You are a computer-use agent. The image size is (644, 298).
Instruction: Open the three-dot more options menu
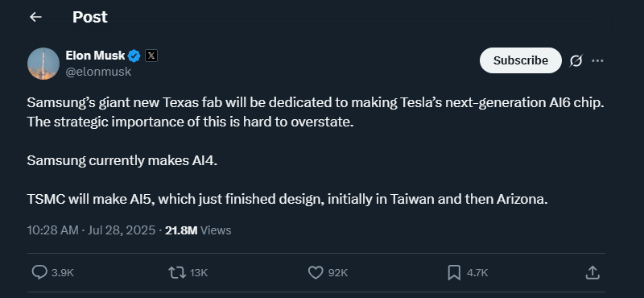[597, 61]
